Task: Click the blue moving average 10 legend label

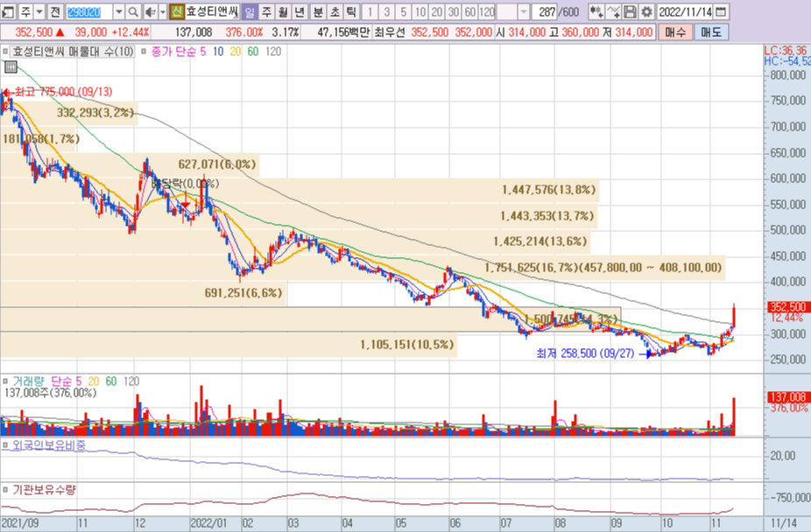Action: click(218, 52)
